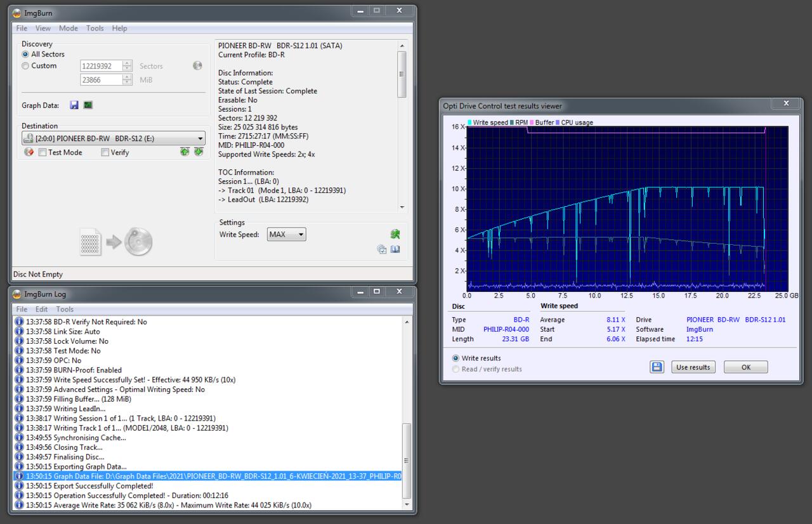Viewport: 812px width, 524px height.
Task: Click the MiB value field 23866
Action: (101, 80)
